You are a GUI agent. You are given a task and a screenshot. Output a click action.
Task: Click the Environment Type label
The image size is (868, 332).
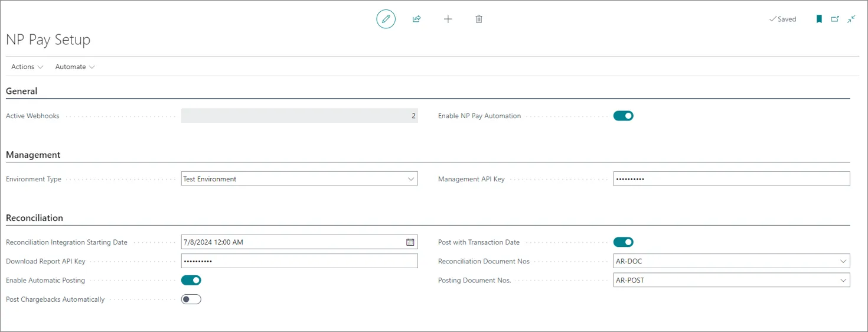[34, 179]
